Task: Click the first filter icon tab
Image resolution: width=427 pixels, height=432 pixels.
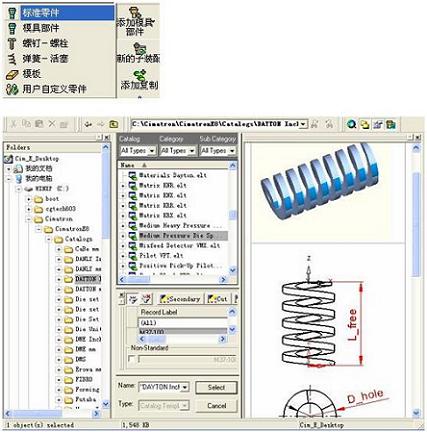Action: (133, 299)
